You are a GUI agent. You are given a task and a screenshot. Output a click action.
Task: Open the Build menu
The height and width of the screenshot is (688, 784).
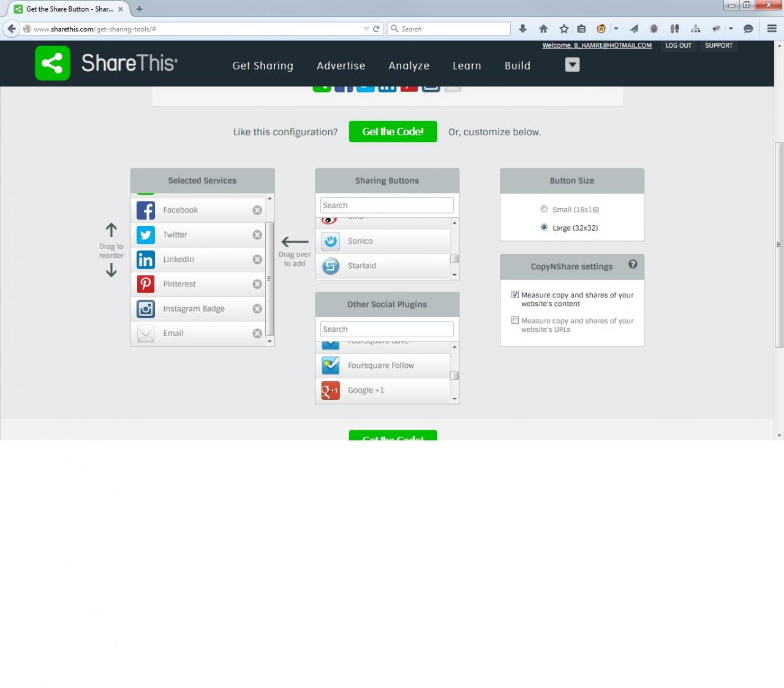coord(518,65)
